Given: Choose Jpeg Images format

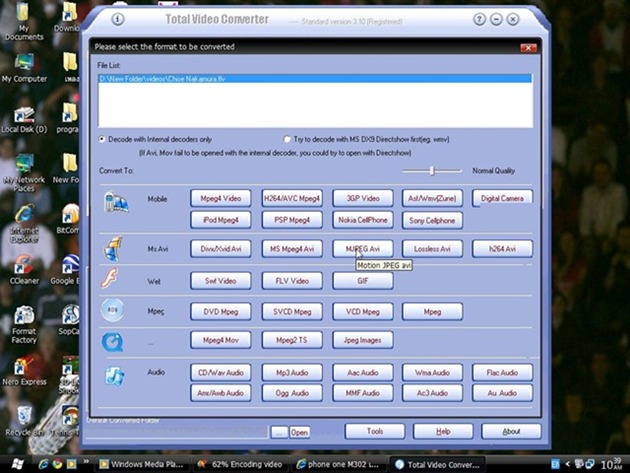Looking at the screenshot, I should pos(362,340).
